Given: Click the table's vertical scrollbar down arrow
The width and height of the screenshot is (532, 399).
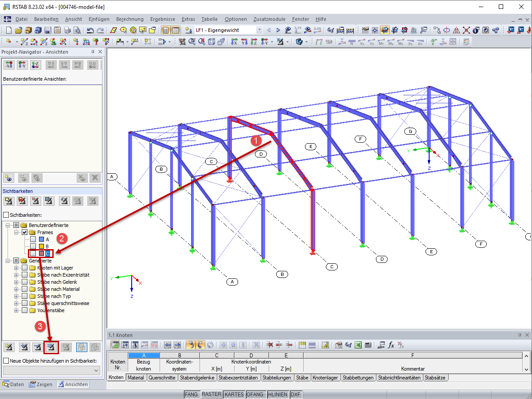Looking at the screenshot, I should click(x=526, y=369).
